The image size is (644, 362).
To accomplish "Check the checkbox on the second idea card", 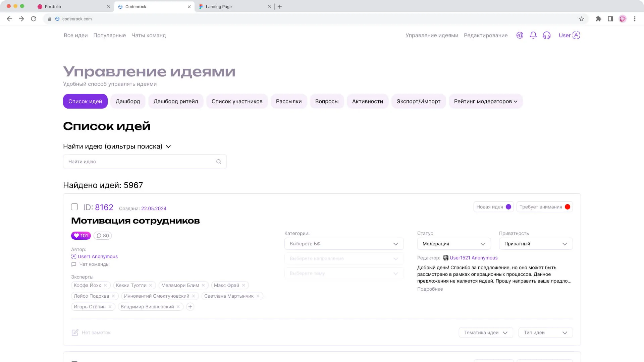I will 74,361.
